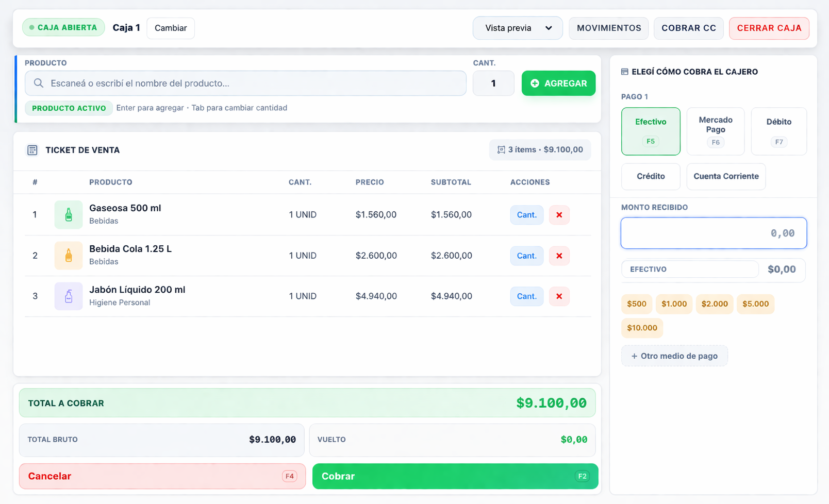The height and width of the screenshot is (504, 829).
Task: Choose Mercado Pago as payment method
Action: pyautogui.click(x=716, y=131)
